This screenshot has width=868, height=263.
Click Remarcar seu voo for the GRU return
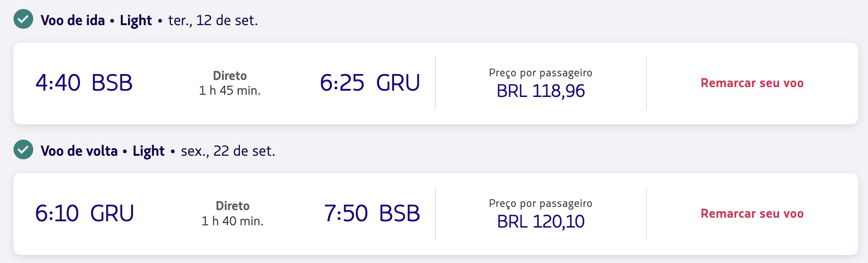click(x=752, y=214)
